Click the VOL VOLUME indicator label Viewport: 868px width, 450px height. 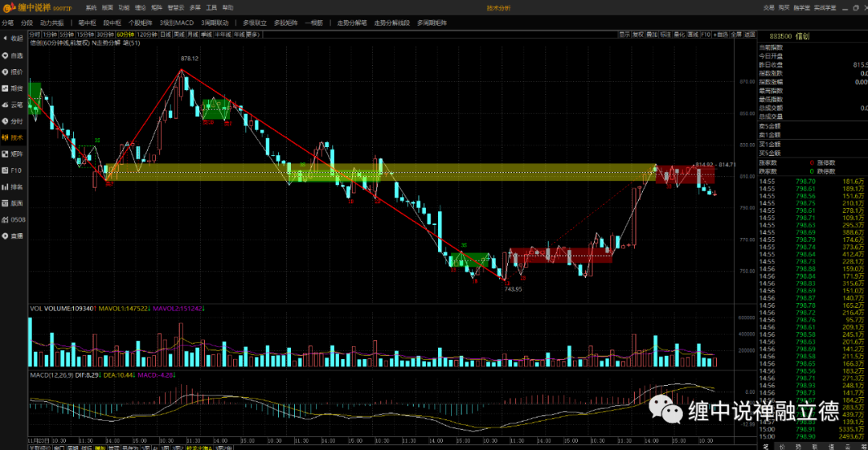click(x=62, y=309)
